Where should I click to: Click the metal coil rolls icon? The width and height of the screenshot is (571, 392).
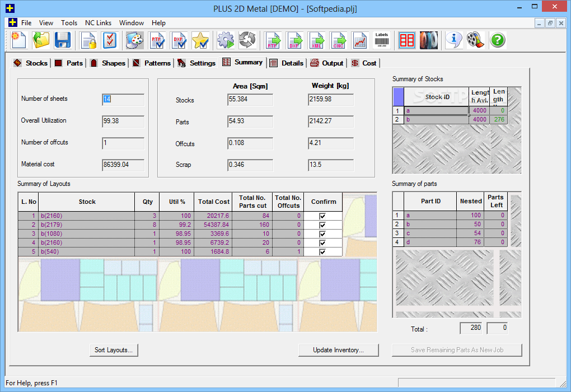(429, 40)
